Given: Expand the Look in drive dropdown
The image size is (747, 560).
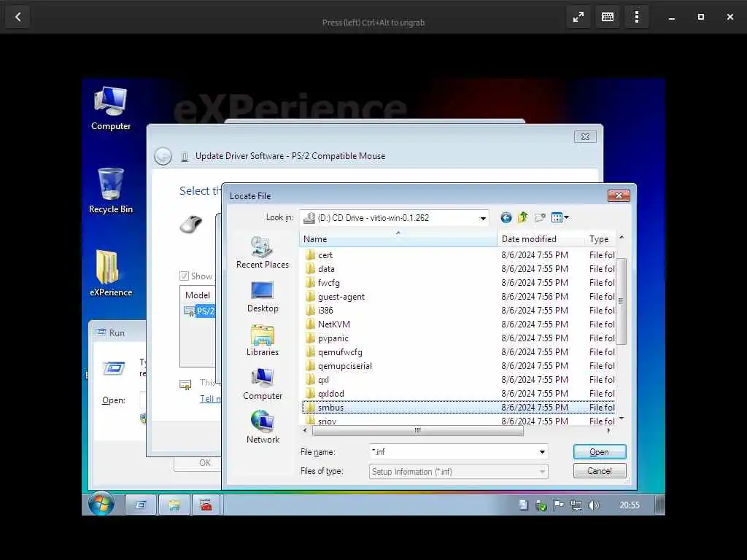Looking at the screenshot, I should pyautogui.click(x=483, y=218).
